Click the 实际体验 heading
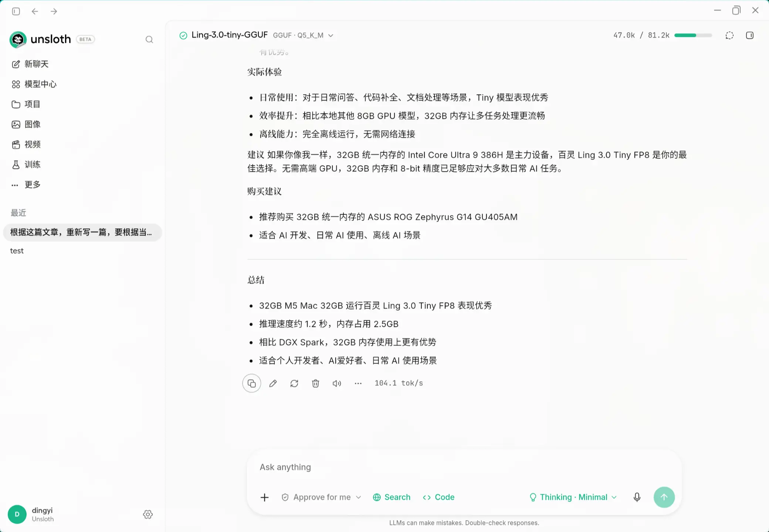 (265, 72)
